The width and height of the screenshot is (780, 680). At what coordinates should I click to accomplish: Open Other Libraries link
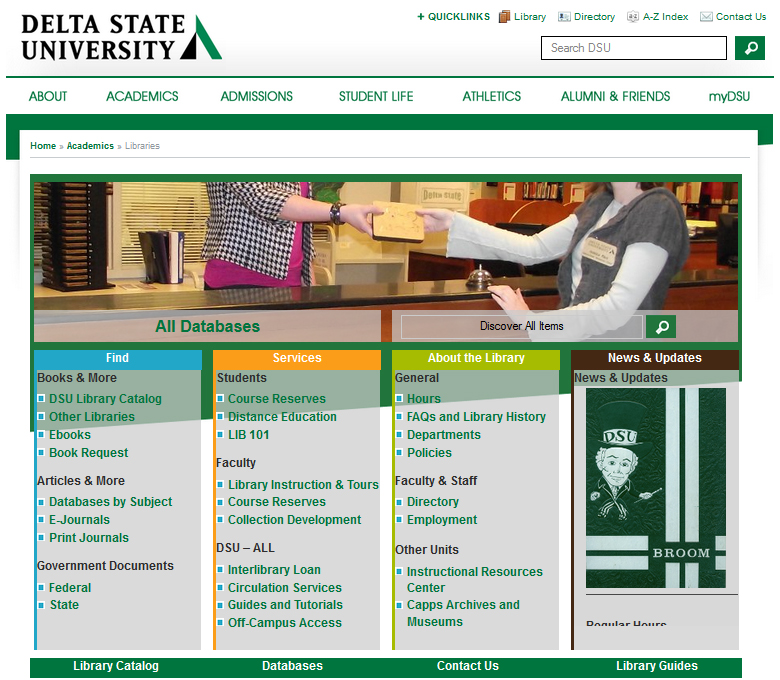pos(92,417)
